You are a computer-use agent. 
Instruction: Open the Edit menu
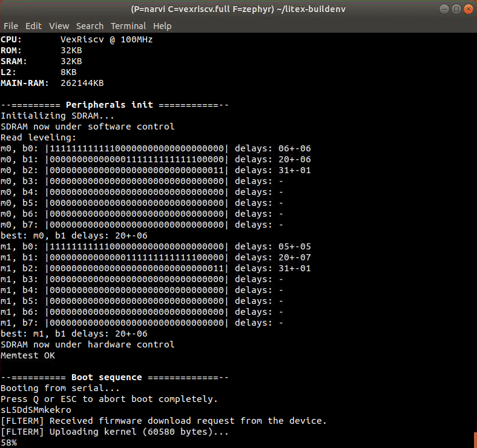(33, 26)
